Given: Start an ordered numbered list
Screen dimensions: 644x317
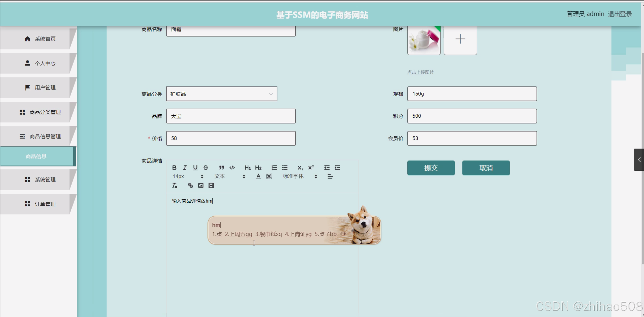Looking at the screenshot, I should [274, 168].
